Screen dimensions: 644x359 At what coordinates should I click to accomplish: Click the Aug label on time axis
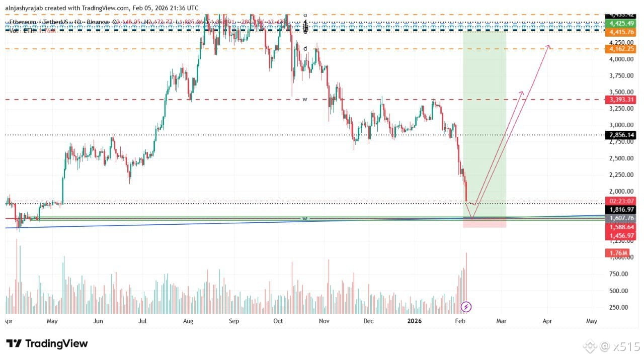coord(188,321)
